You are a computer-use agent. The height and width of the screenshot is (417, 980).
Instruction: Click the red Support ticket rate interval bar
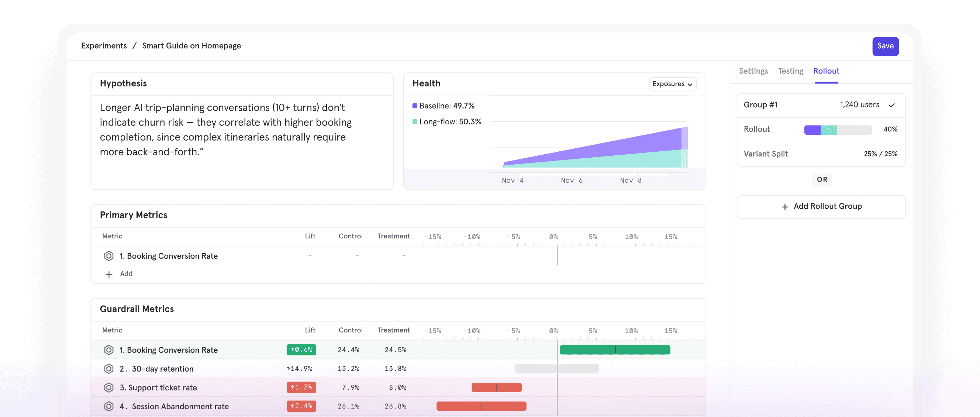tap(497, 387)
